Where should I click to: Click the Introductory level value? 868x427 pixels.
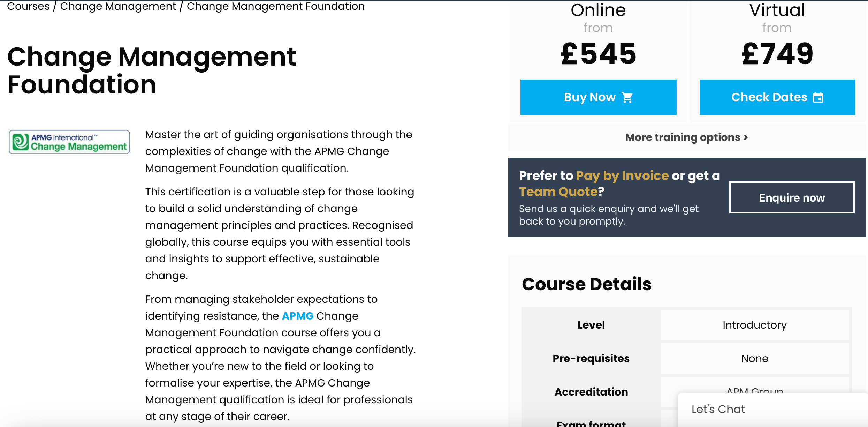tap(754, 325)
